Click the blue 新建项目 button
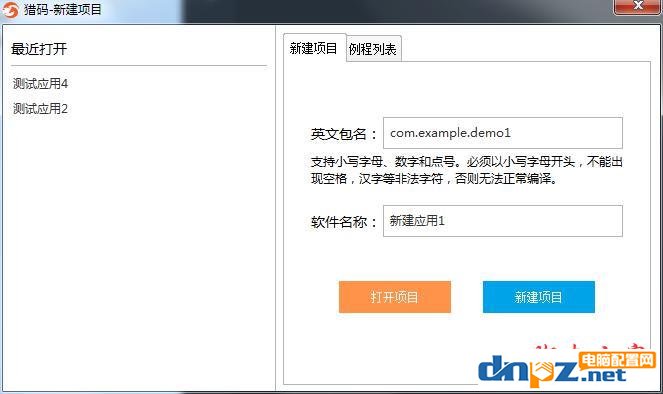Viewport: 663px width, 394px height. [x=539, y=297]
